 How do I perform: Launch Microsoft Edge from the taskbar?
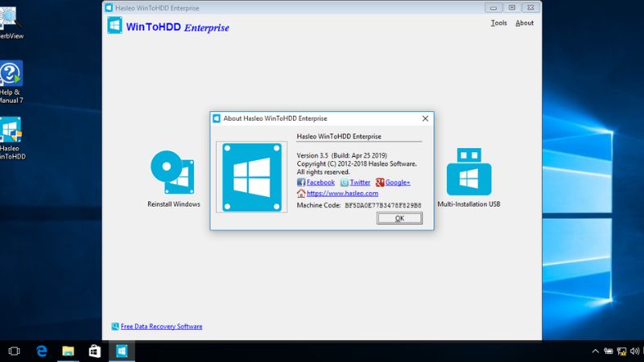(x=42, y=351)
